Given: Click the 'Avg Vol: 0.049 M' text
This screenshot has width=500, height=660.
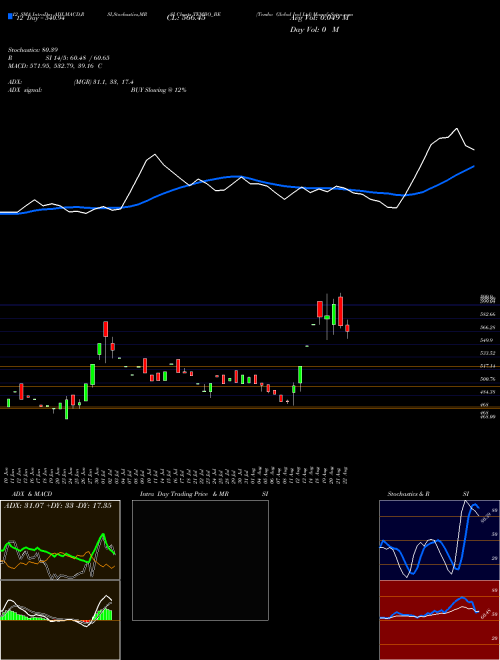Looking at the screenshot, I should pyautogui.click(x=319, y=18).
